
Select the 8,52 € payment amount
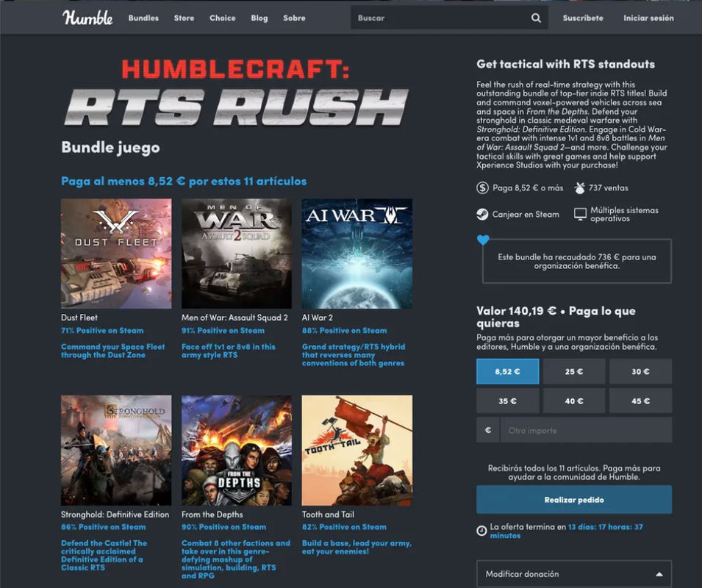[508, 371]
